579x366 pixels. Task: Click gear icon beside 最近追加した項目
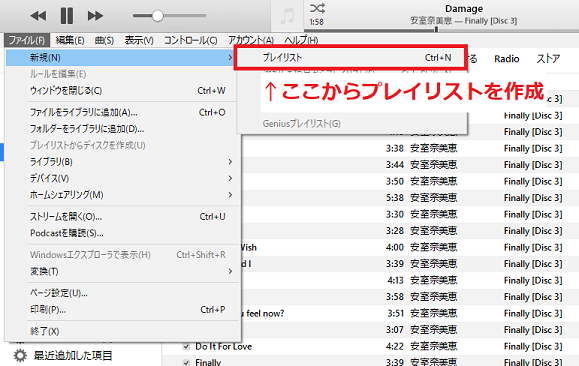coord(20,356)
